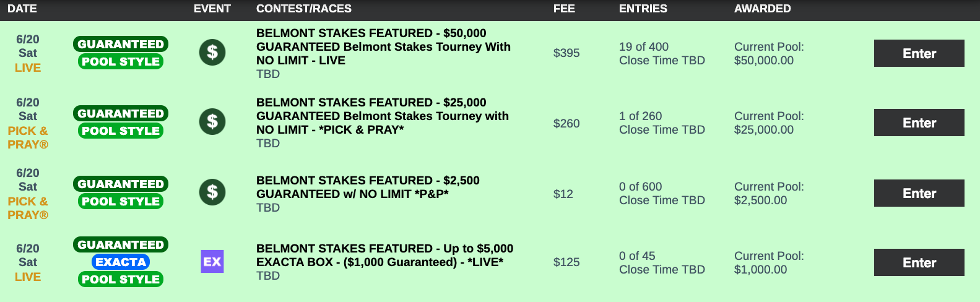Screen dimensions: 980x302
Task: Click GUARANTEED badge in $25,000 row
Action: (x=121, y=113)
